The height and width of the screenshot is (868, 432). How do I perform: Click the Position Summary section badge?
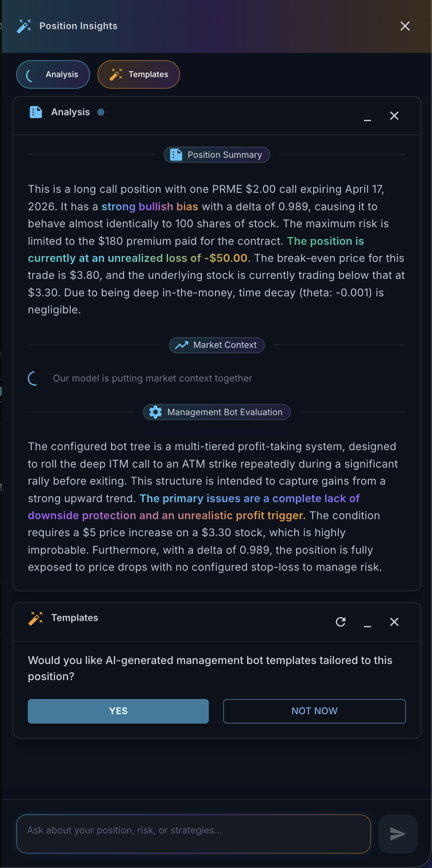[x=217, y=155]
